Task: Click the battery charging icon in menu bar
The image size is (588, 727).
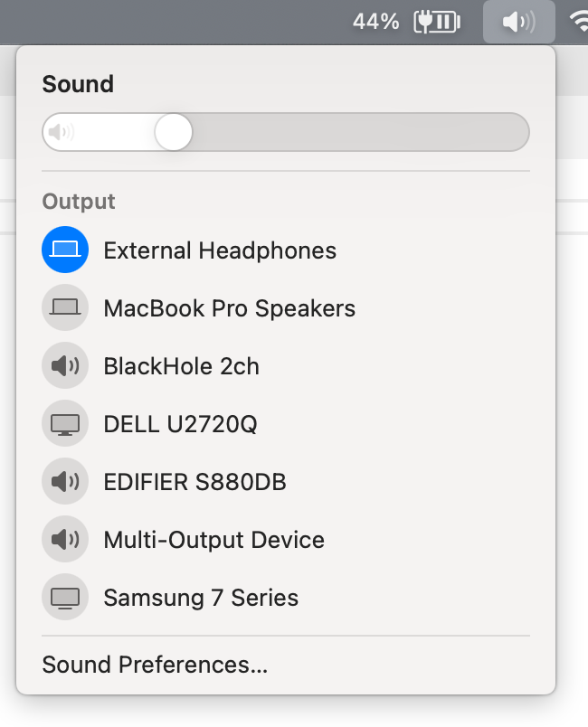Action: click(437, 22)
